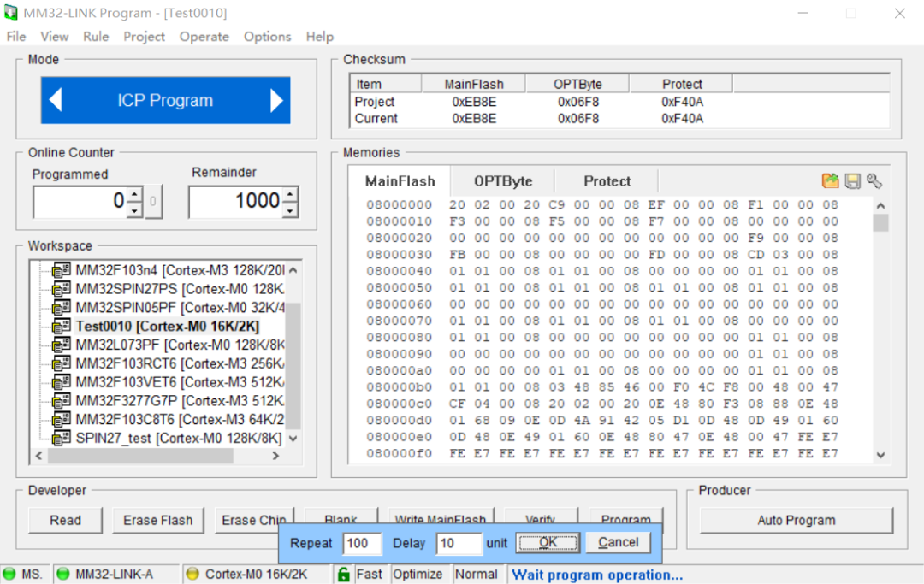The height and width of the screenshot is (584, 924).
Task: Decrease the Remainder value with down stepper
Action: pyautogui.click(x=291, y=209)
